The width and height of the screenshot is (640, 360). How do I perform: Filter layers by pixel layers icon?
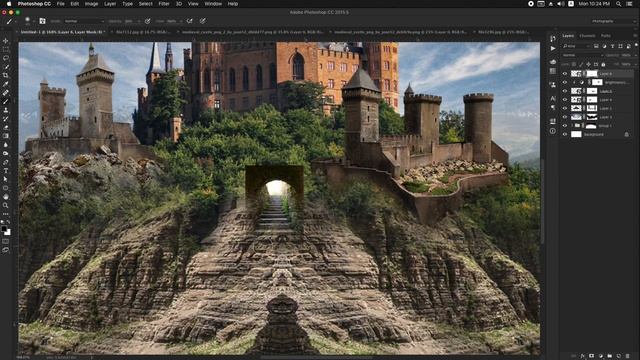point(596,46)
